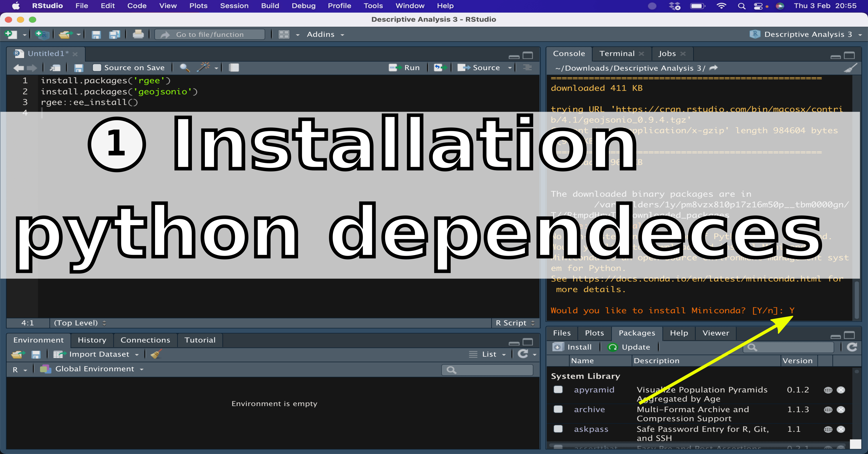Save the Untitled1 script in editor toolbar
This screenshot has width=868, height=454.
(x=79, y=68)
